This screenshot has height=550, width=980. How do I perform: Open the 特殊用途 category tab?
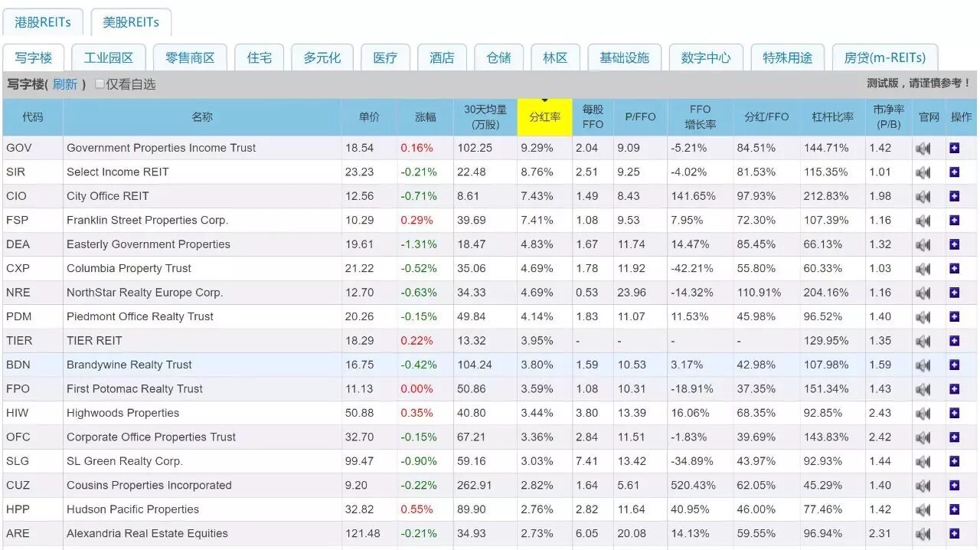point(787,57)
